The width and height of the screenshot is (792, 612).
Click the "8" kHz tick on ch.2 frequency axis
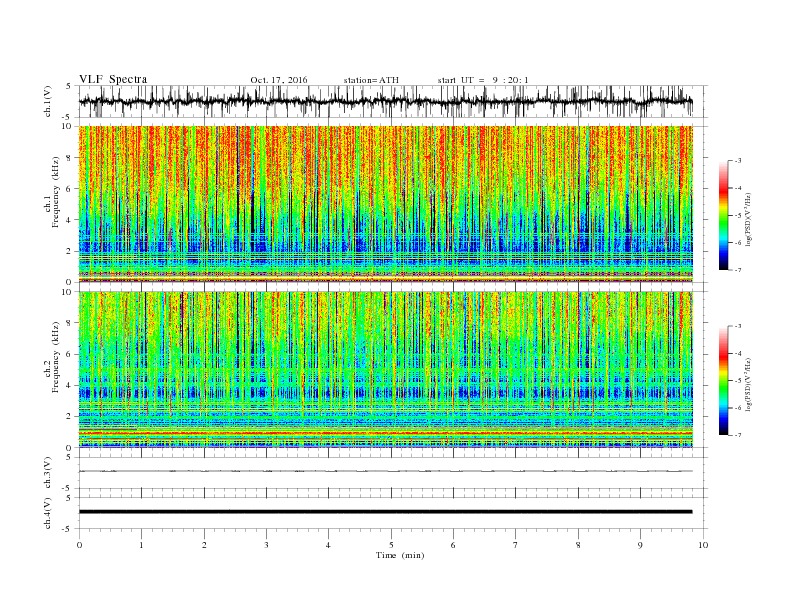pos(70,323)
